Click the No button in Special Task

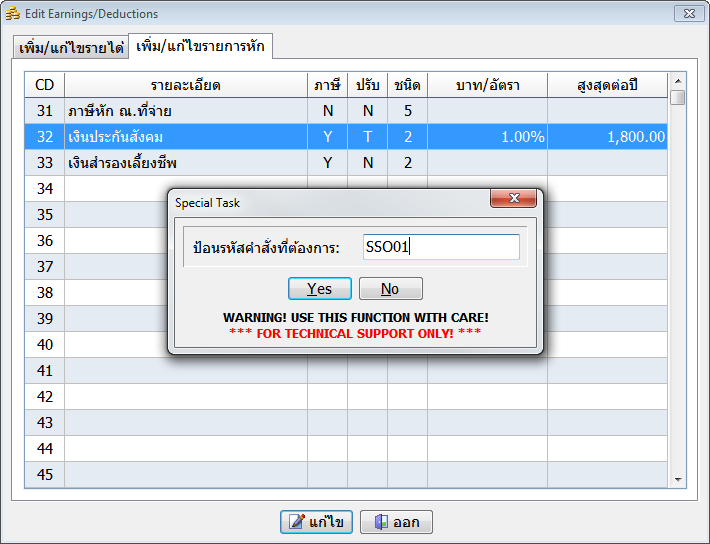[390, 289]
